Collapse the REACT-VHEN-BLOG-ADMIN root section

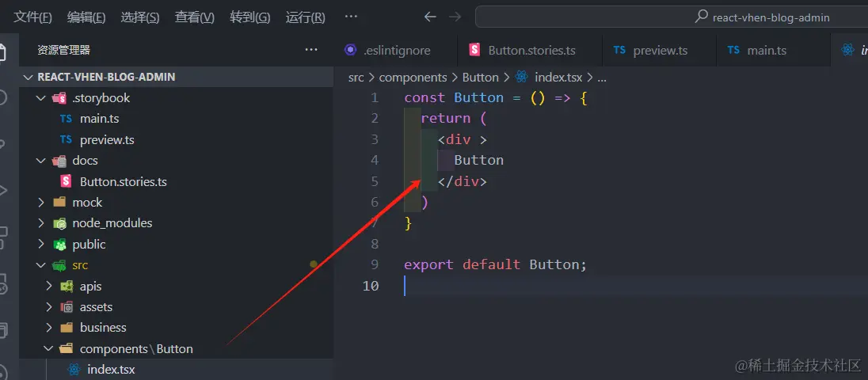coord(176,77)
